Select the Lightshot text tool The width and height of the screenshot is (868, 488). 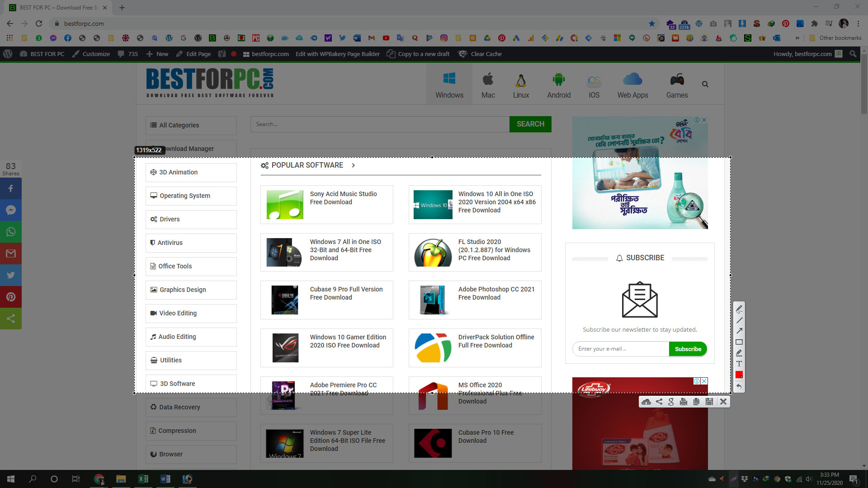coord(739,364)
